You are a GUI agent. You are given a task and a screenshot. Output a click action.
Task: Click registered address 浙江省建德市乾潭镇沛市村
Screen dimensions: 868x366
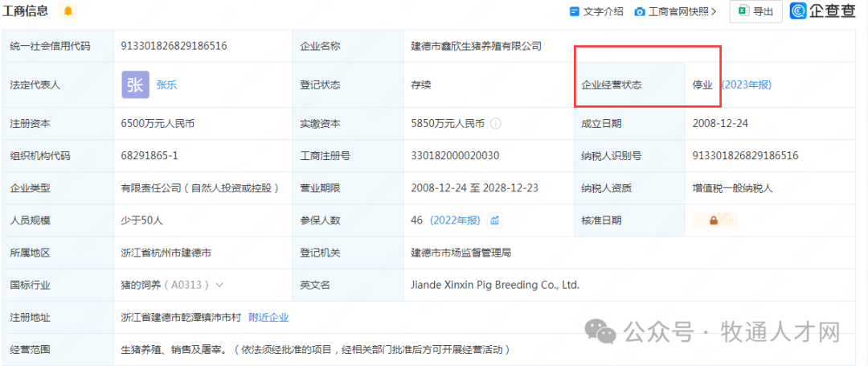click(181, 317)
